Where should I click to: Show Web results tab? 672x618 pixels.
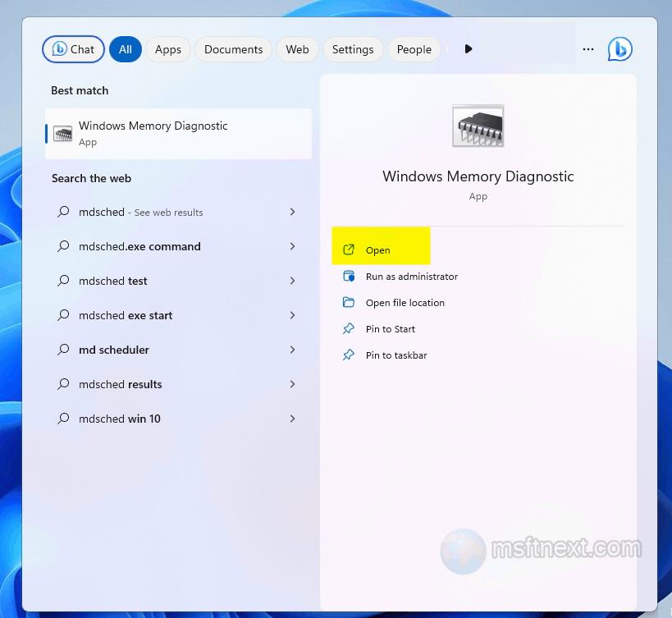pyautogui.click(x=297, y=49)
